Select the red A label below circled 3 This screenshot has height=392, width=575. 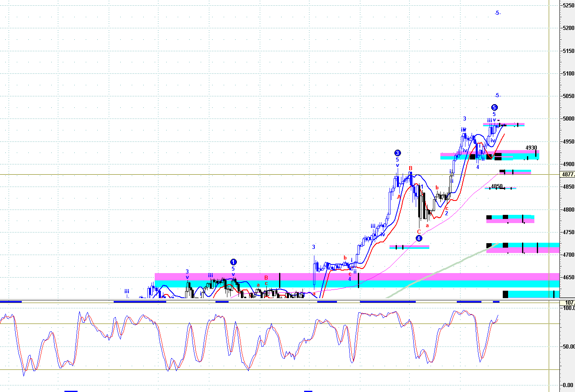click(399, 197)
